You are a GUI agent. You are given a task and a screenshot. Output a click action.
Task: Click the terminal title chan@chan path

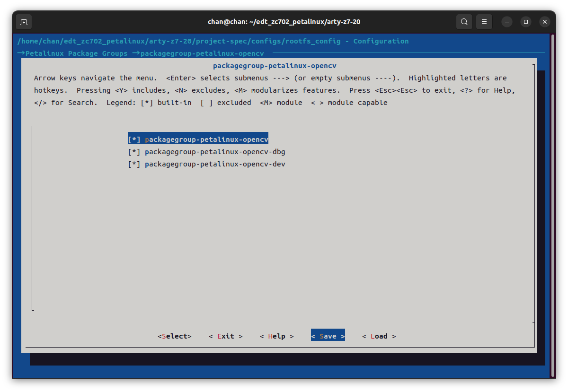tap(284, 22)
